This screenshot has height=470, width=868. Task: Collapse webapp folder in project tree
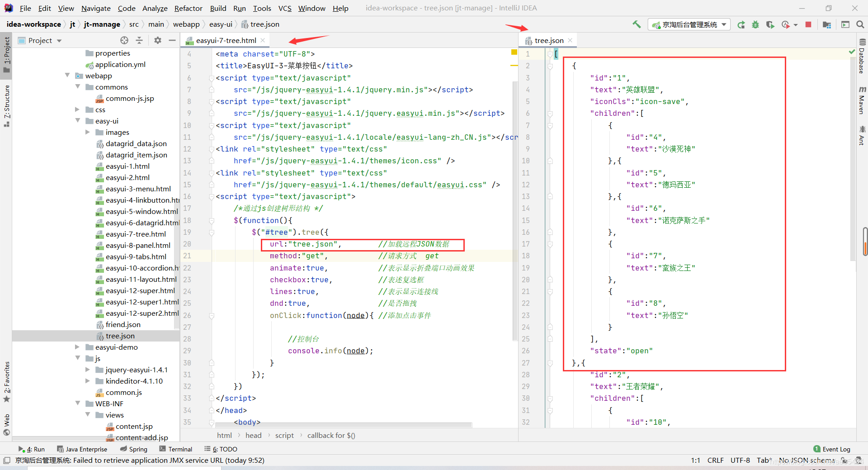(x=67, y=76)
